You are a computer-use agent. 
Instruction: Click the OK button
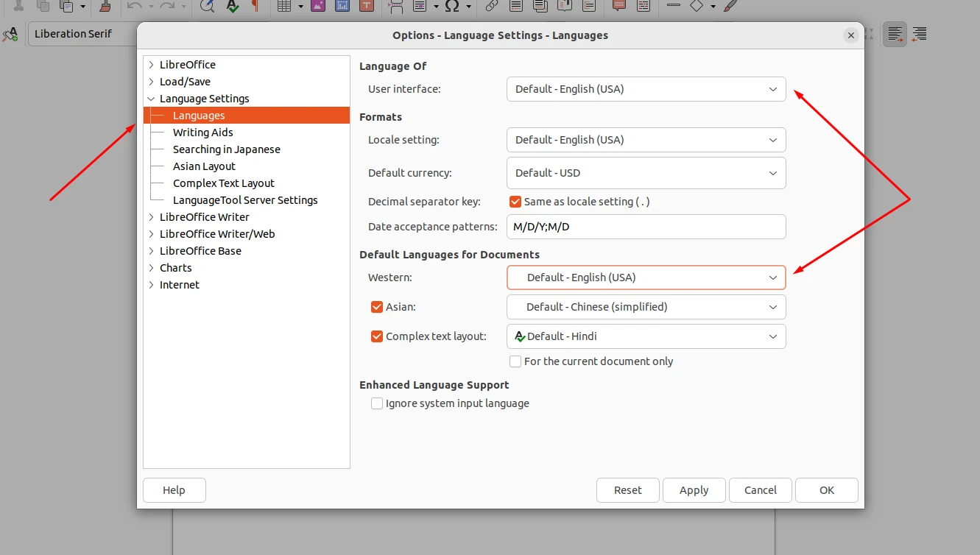[827, 490]
